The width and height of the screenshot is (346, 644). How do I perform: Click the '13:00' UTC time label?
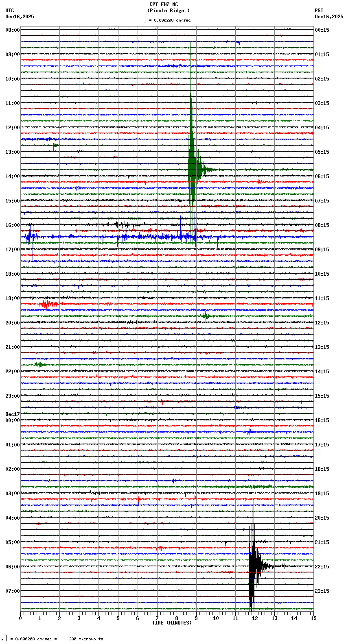pos(13,152)
